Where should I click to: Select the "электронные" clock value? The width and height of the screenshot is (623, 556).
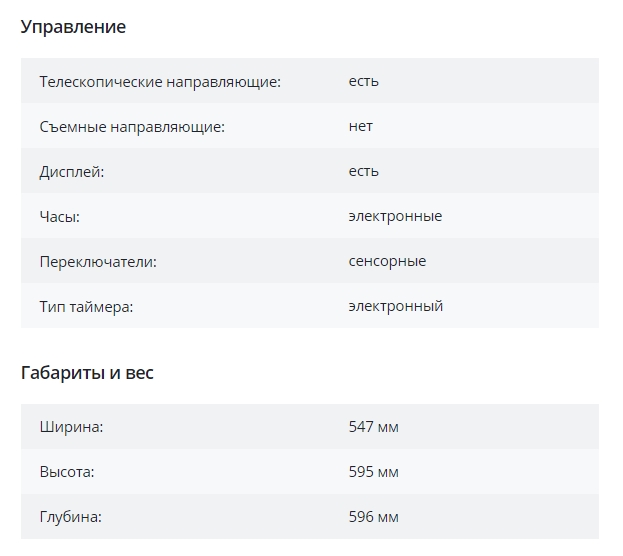pyautogui.click(x=395, y=216)
